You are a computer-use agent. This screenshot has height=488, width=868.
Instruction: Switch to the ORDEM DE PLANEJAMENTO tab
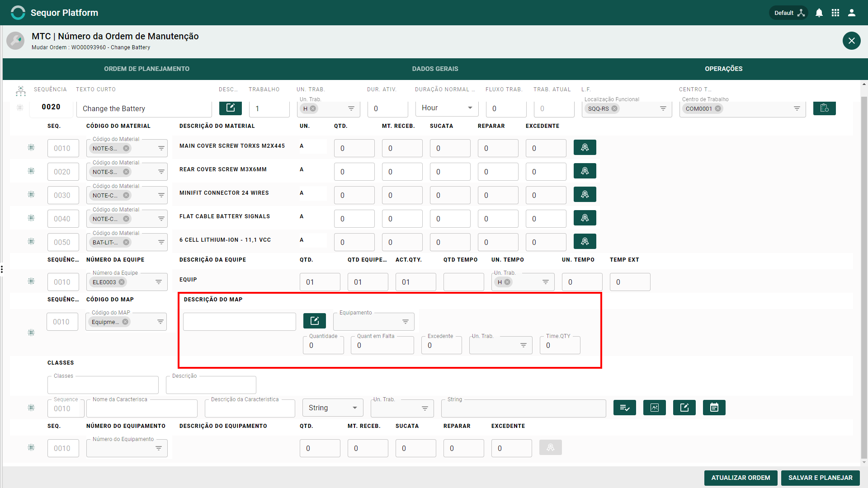(147, 69)
